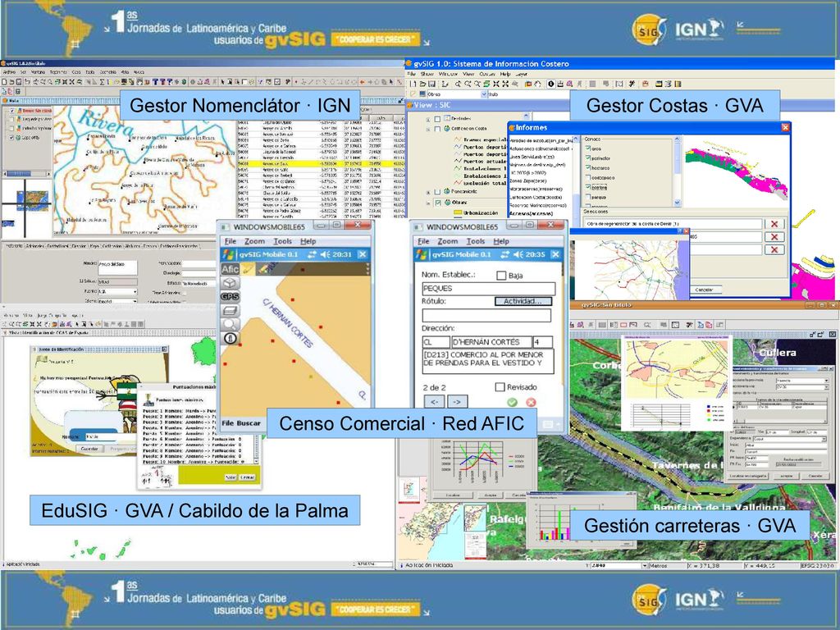Image resolution: width=840 pixels, height=630 pixels.
Task: Open the Obras layer dropdown in Costero toolbar
Action: [484, 94]
